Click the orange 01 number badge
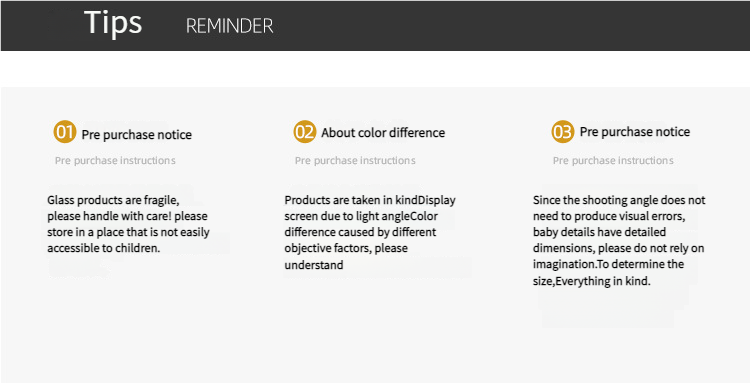Screen dimensions: 750x383 click(x=65, y=131)
